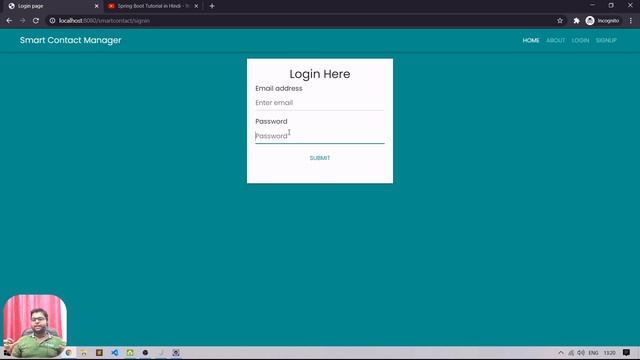
Task: Open the Extensions puzzle icon
Action: (576, 20)
